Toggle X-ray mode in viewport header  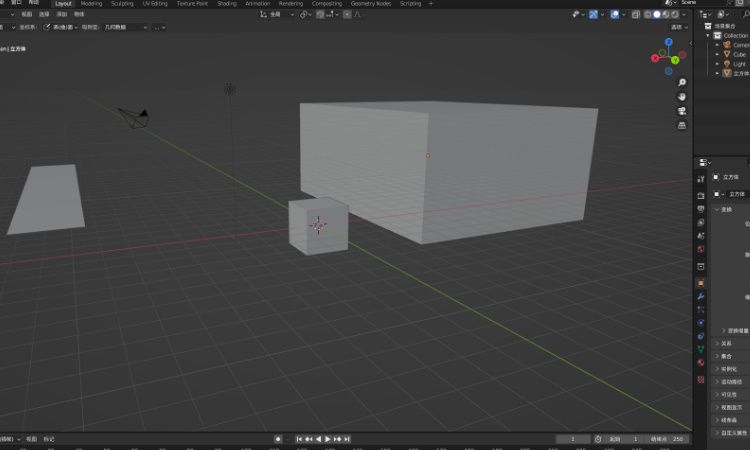637,15
